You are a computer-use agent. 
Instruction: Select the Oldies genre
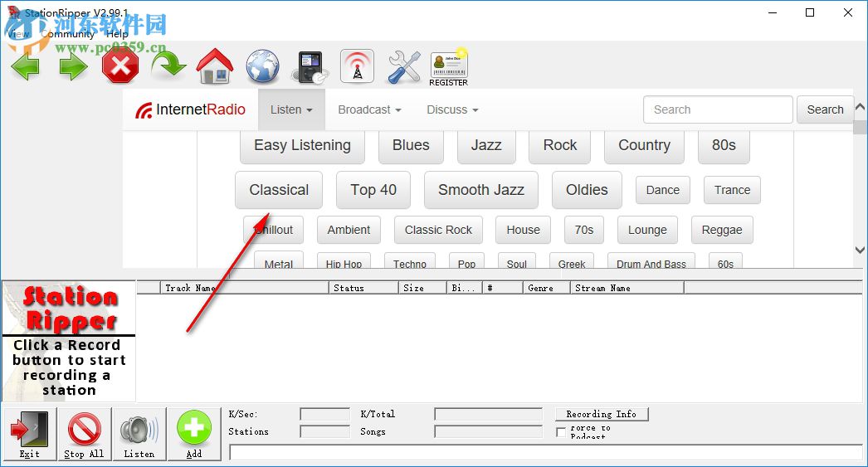click(587, 190)
